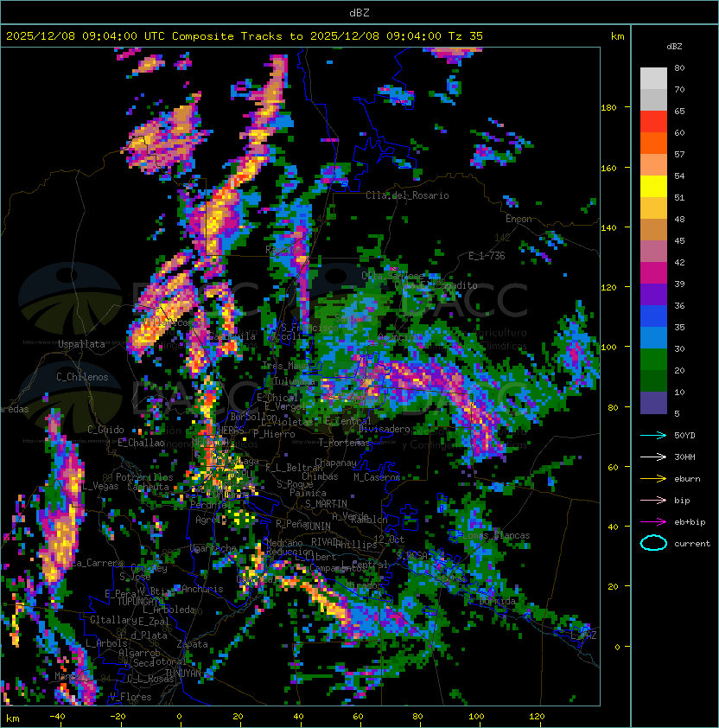This screenshot has width=719, height=728.
Task: Click the 160 km vertical axis tick label
Action: (x=608, y=168)
